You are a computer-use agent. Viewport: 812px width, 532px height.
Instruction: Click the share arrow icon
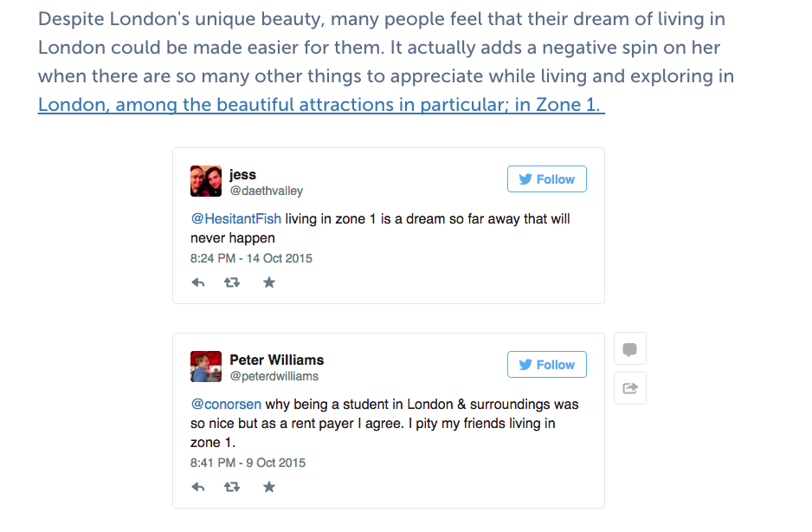click(x=630, y=388)
